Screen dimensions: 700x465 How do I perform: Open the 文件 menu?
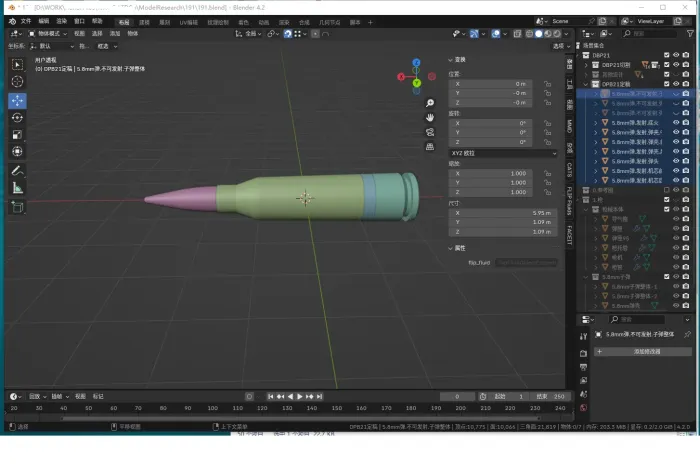(25, 20)
